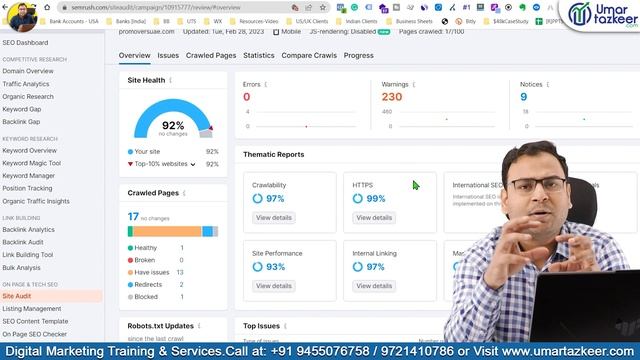Click the Site Performance ring icon

pos(258,267)
